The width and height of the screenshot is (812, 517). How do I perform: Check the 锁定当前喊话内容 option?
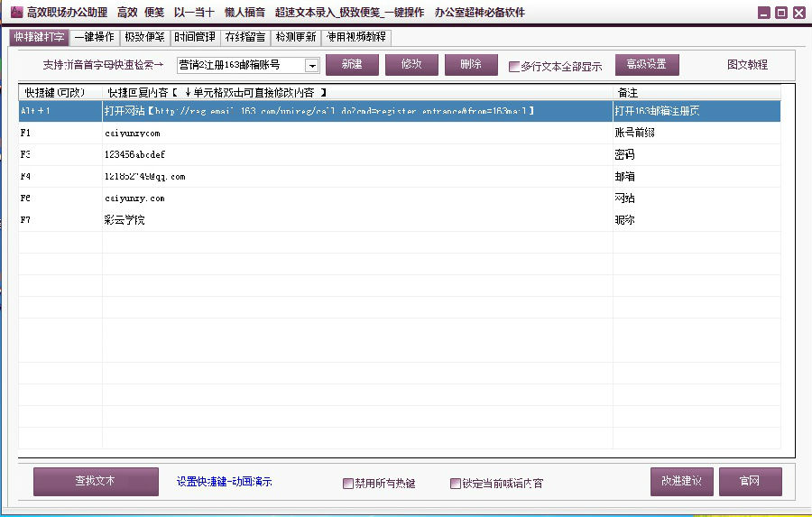click(x=456, y=484)
